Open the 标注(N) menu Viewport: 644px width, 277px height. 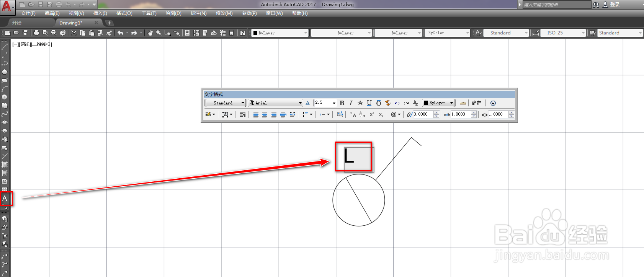point(199,13)
